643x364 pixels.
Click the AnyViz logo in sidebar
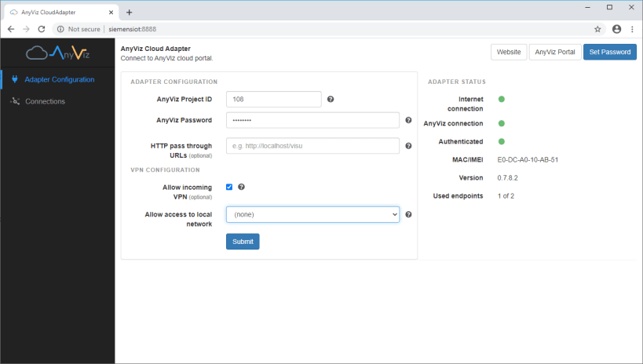click(x=57, y=53)
